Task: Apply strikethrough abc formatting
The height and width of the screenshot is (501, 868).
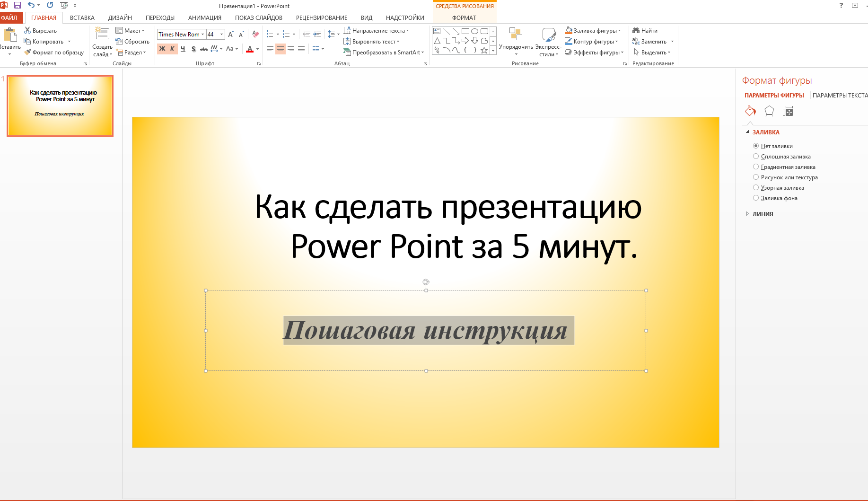Action: [204, 49]
